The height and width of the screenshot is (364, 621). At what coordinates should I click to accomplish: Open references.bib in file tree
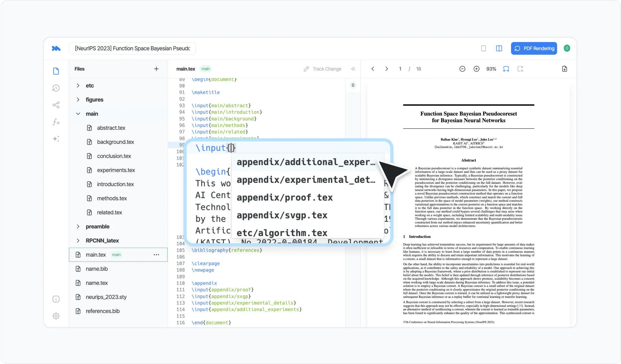[x=103, y=311]
